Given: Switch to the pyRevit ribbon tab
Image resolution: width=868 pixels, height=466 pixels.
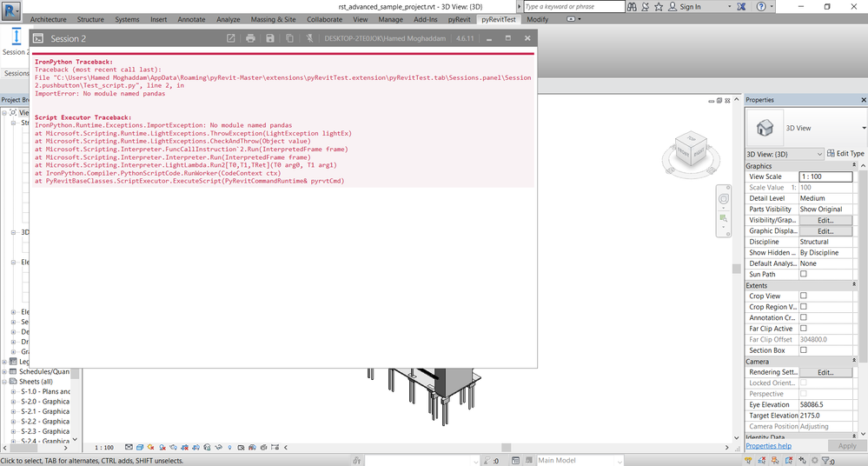Looking at the screenshot, I should 459,19.
